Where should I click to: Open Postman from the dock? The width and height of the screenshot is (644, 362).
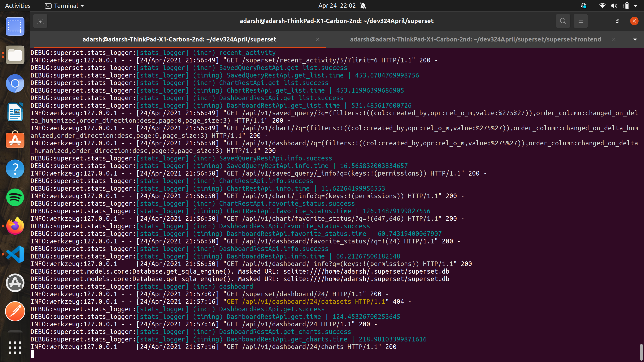click(x=15, y=311)
